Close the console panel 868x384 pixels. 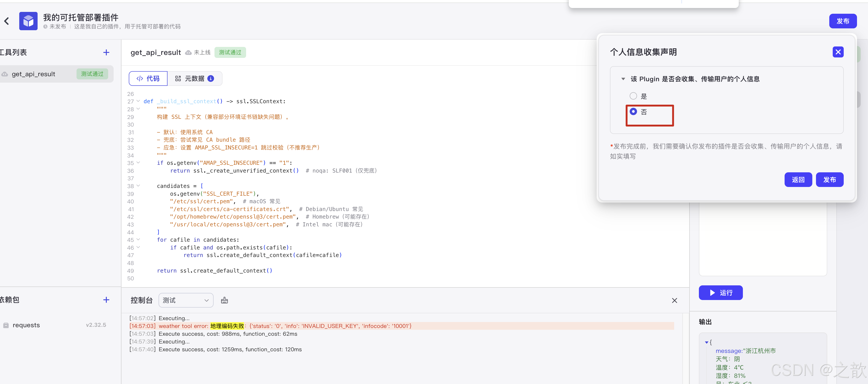(674, 300)
